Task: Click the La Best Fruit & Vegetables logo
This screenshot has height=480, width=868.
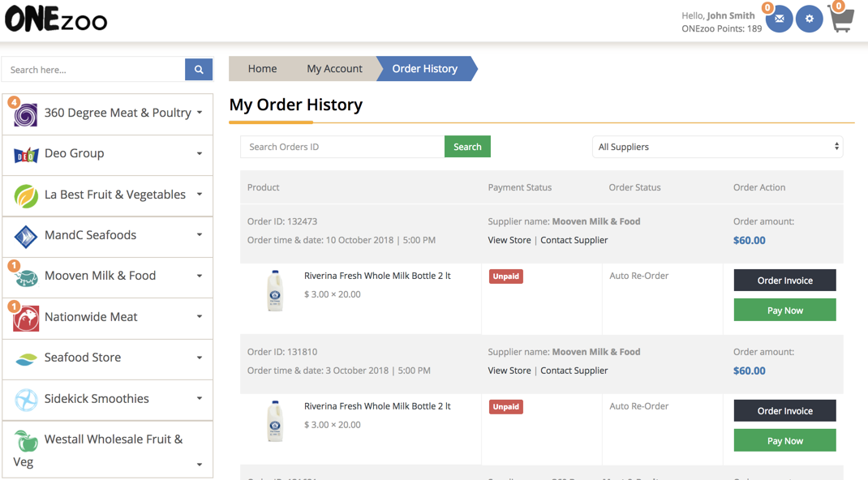Action: [26, 195]
